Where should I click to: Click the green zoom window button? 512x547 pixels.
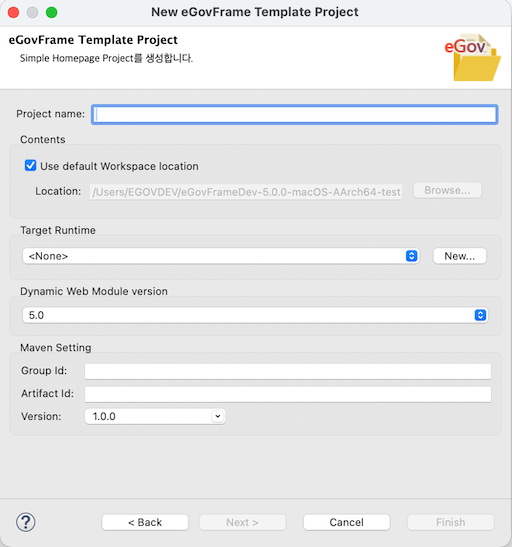click(x=52, y=13)
